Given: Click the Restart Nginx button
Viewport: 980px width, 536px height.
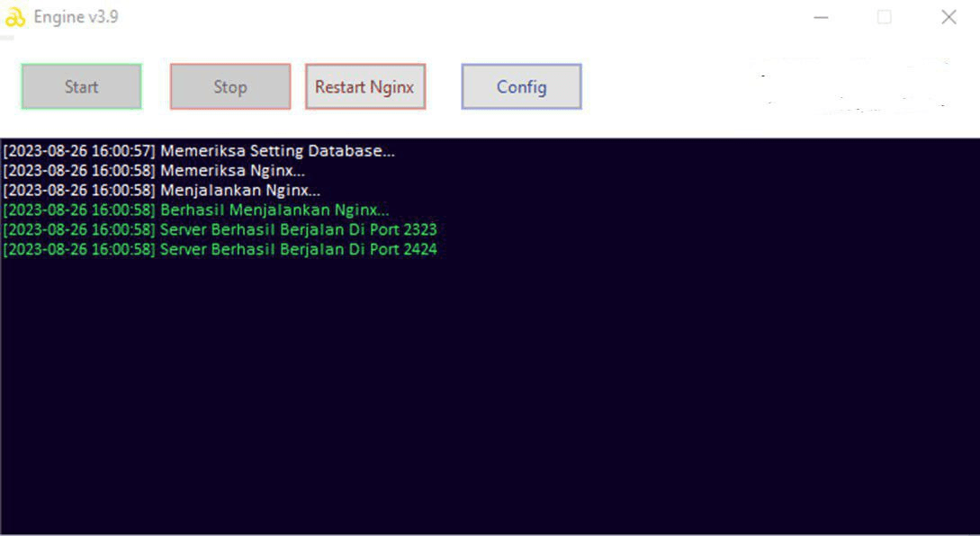Looking at the screenshot, I should click(364, 87).
